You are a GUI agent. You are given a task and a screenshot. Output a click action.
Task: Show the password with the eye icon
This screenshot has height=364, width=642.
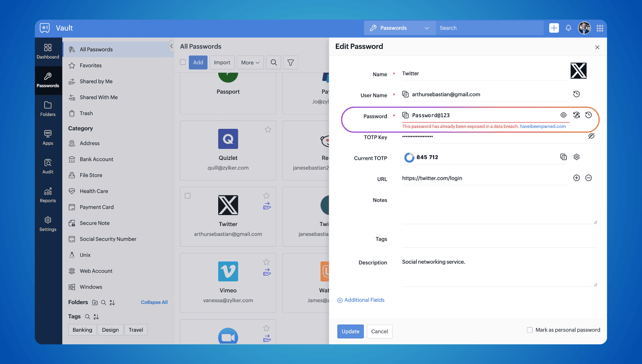563,115
